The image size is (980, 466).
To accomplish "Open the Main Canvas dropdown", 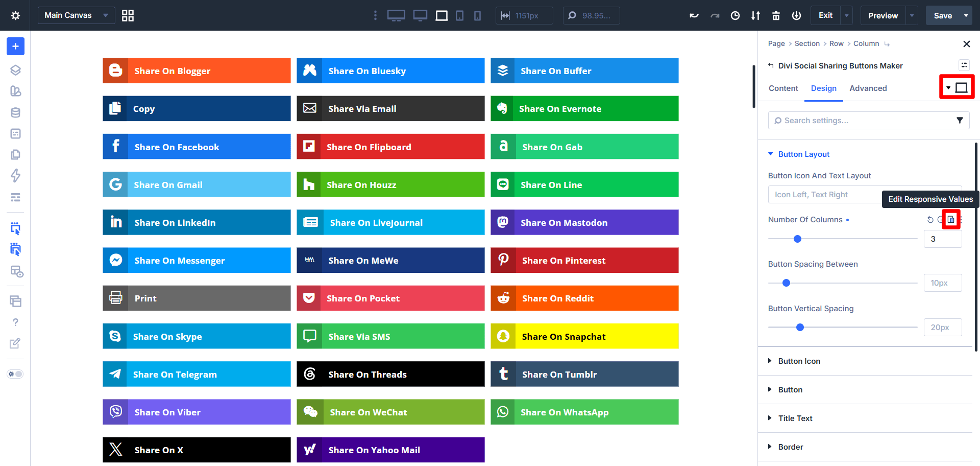I will point(77,15).
